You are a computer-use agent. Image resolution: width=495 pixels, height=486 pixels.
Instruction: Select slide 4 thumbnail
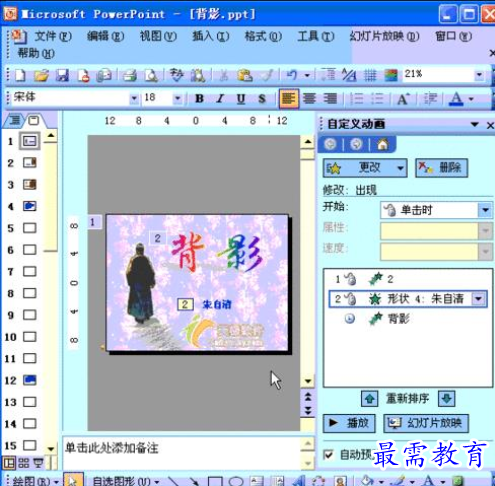click(29, 206)
